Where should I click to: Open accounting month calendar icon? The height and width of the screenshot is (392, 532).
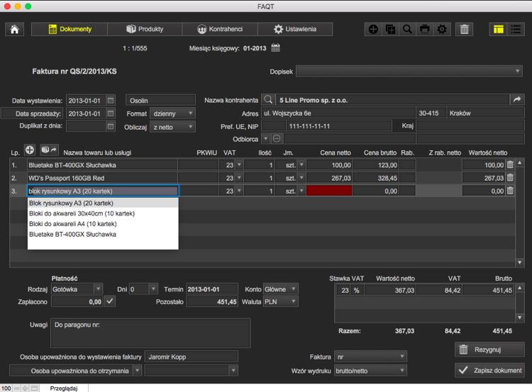[x=275, y=47]
